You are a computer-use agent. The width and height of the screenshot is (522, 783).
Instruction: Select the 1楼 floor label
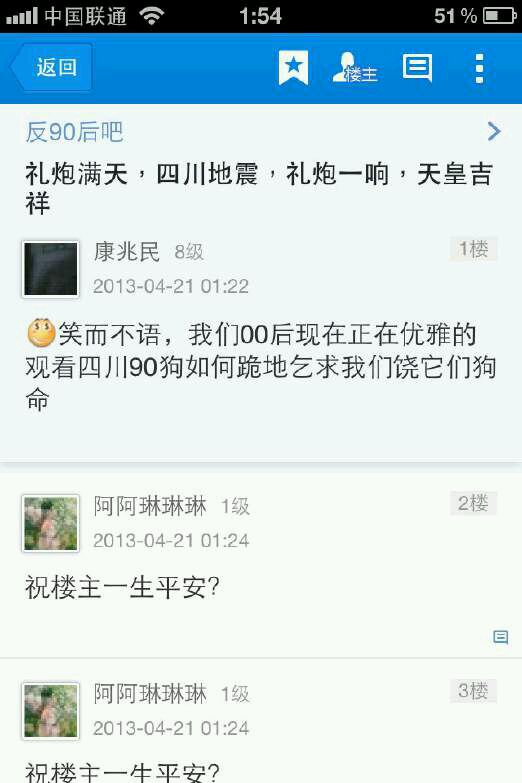[474, 249]
